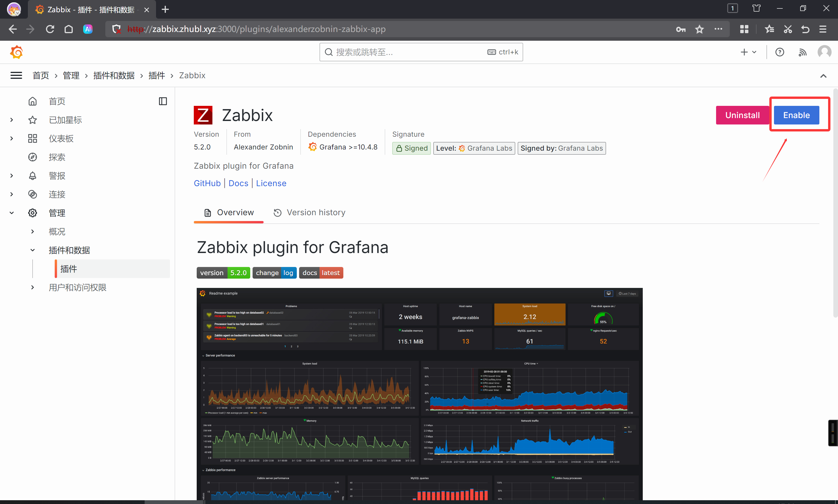This screenshot has width=838, height=504.
Task: Open 管理 in the sidebar
Action: tap(57, 213)
